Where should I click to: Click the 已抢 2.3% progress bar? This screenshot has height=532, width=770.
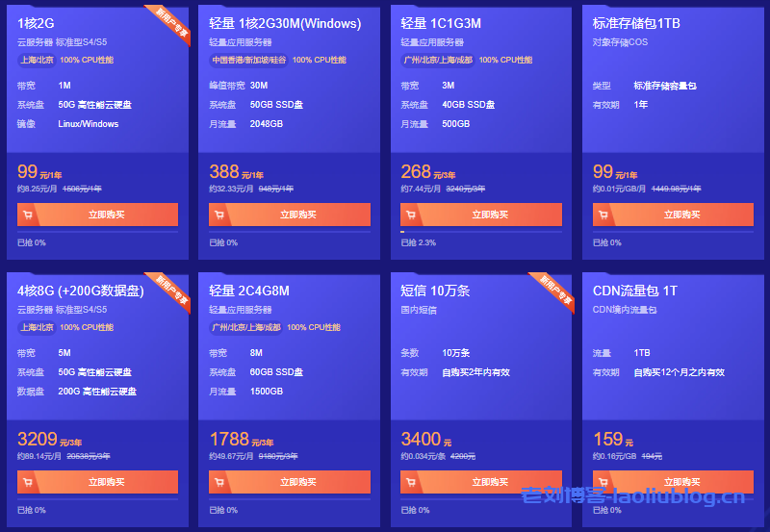481,232
